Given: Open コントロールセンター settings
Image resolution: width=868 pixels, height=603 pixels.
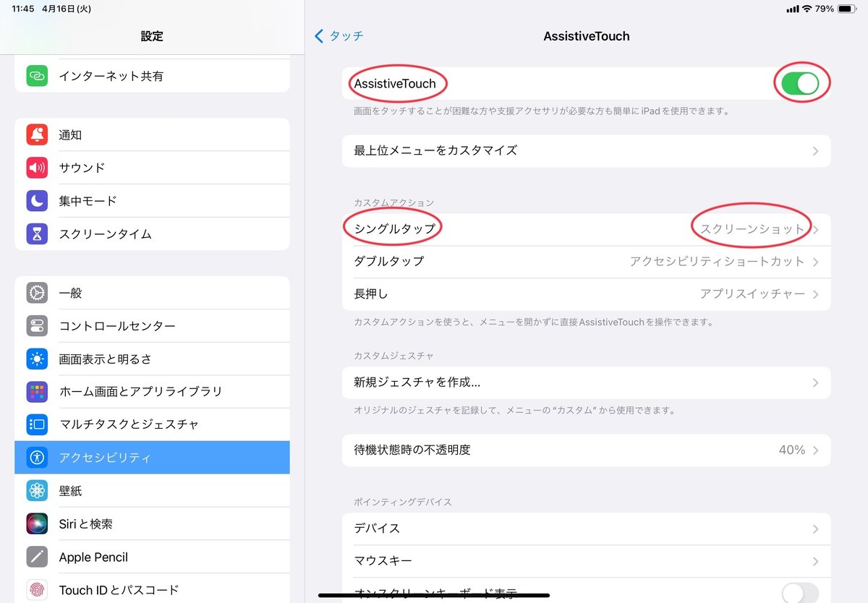Looking at the screenshot, I should [152, 326].
